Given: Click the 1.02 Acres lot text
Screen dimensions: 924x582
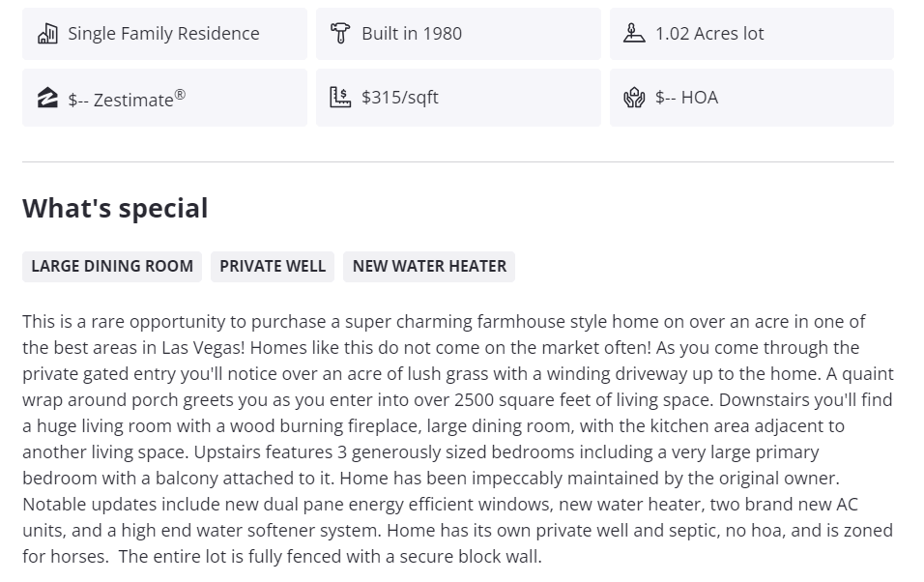Looking at the screenshot, I should tap(709, 34).
